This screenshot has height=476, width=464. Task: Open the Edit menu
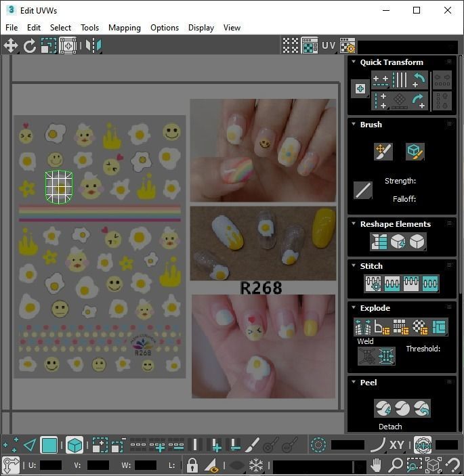point(34,28)
